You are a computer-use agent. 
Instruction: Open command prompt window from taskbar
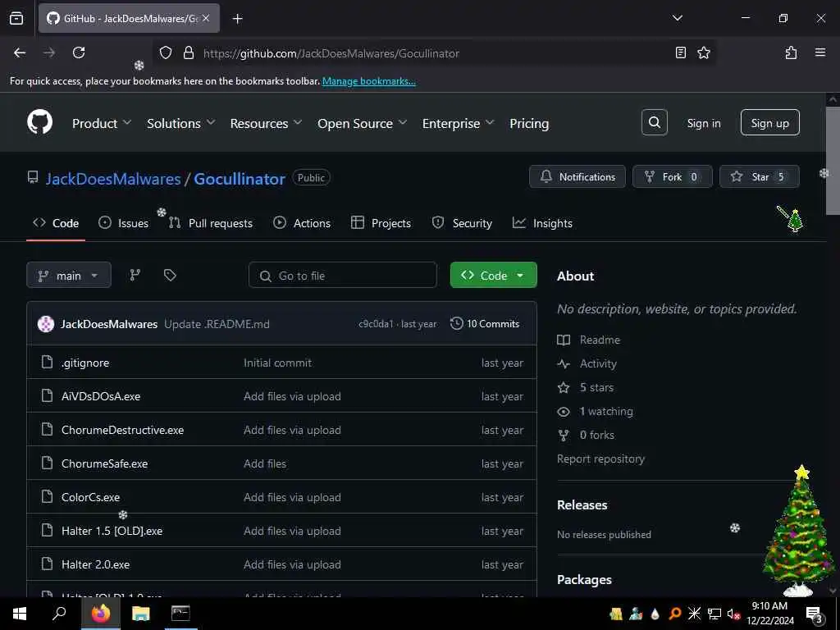(180, 614)
